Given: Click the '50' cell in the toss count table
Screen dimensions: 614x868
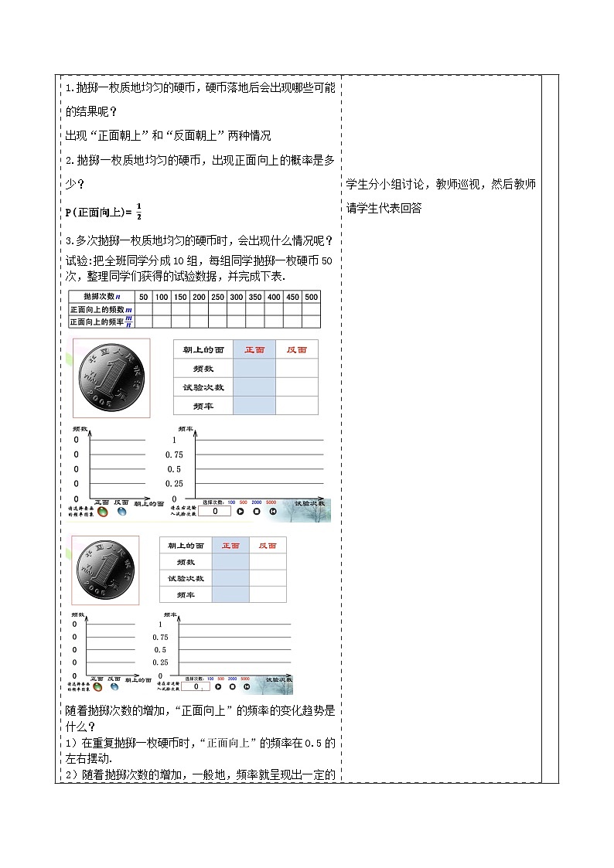Looking at the screenshot, I should tap(143, 297).
